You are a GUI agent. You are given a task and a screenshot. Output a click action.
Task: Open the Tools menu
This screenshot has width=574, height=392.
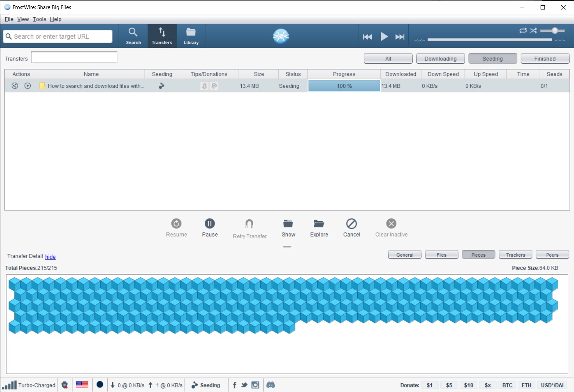click(39, 19)
